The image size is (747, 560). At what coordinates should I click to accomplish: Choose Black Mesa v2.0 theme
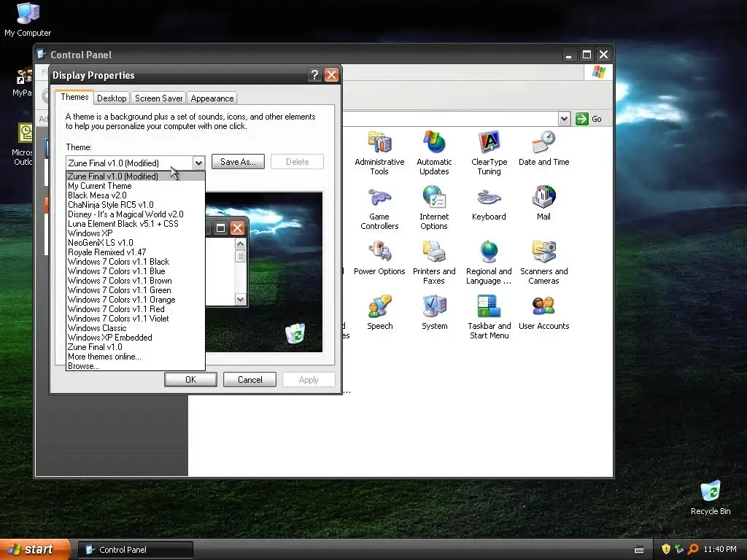[x=136, y=195]
